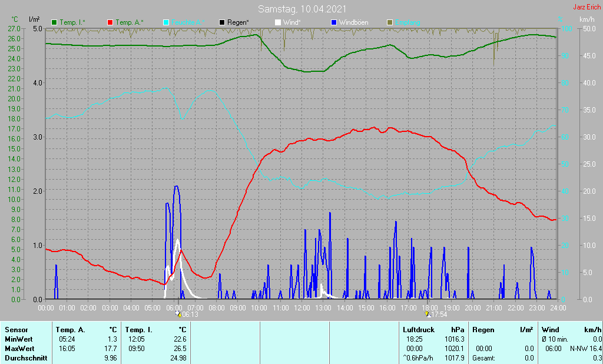Click the 'Wind' header in the table

(551, 330)
